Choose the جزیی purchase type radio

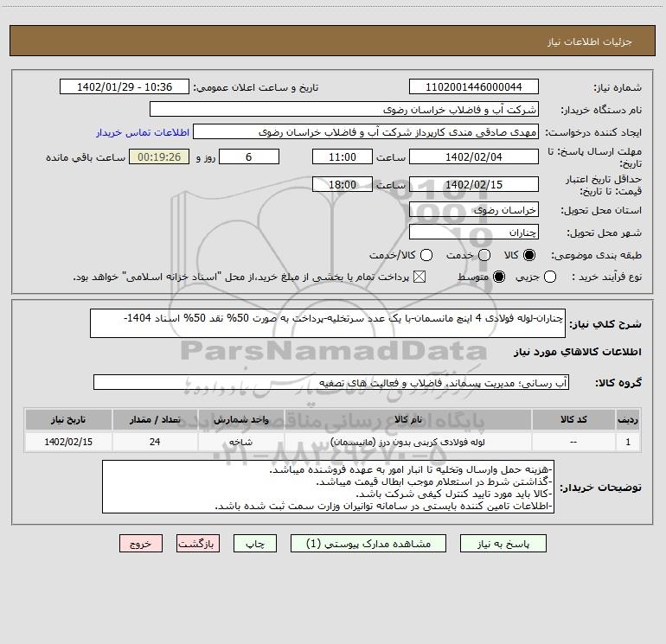tap(549, 277)
